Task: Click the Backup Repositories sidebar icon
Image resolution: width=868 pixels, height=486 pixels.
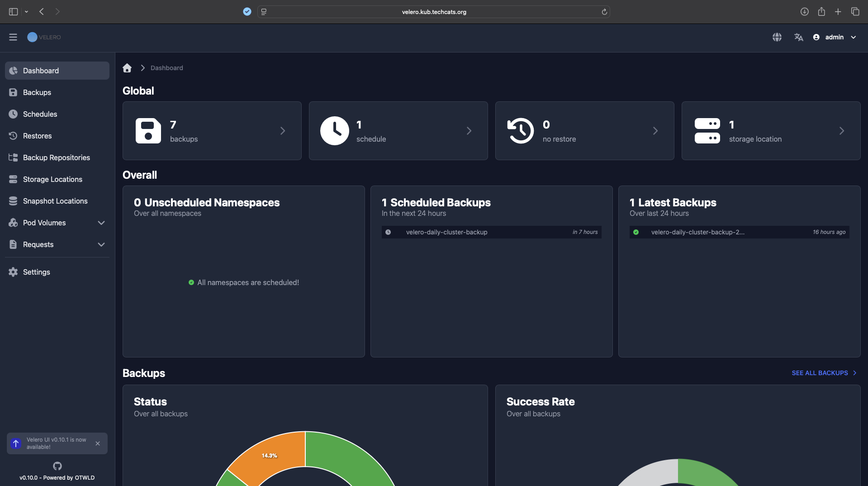Action: [x=13, y=157]
